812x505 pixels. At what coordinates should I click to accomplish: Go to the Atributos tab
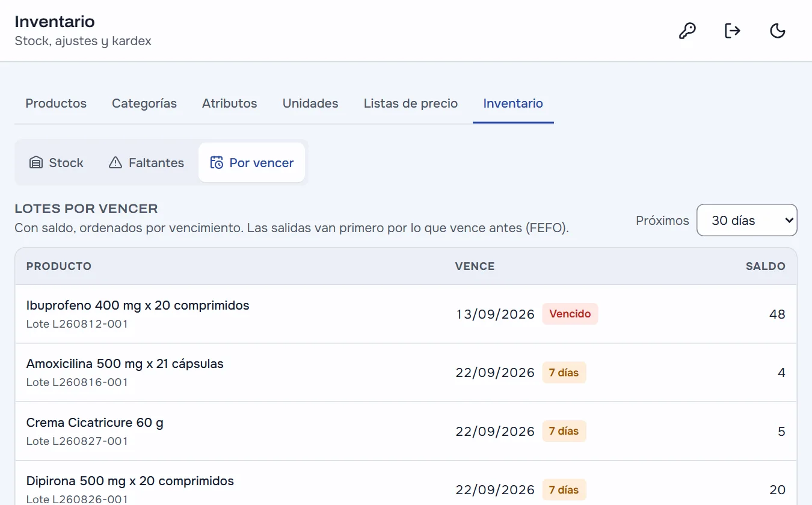pos(230,103)
